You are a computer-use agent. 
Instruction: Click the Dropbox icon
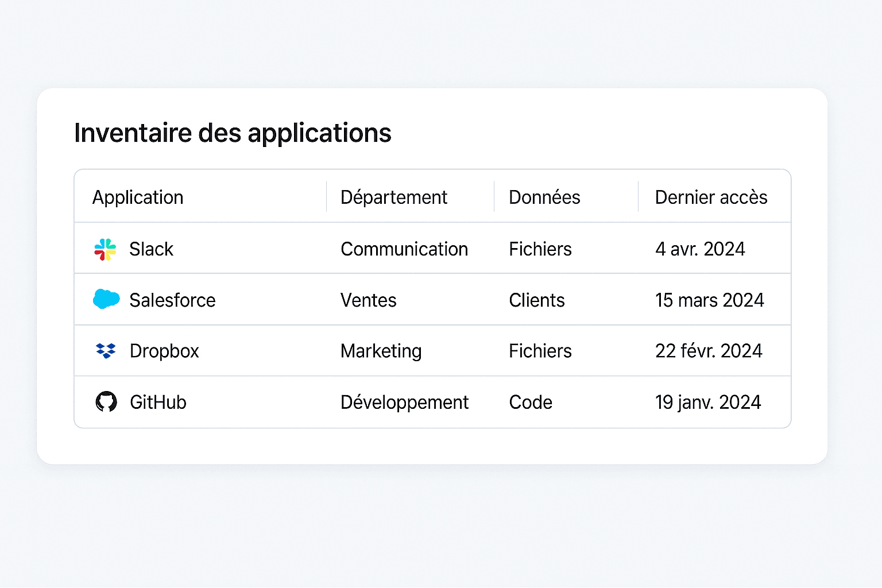point(106,350)
